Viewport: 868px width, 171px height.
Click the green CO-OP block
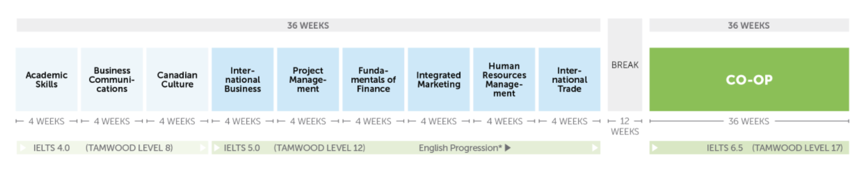click(749, 79)
